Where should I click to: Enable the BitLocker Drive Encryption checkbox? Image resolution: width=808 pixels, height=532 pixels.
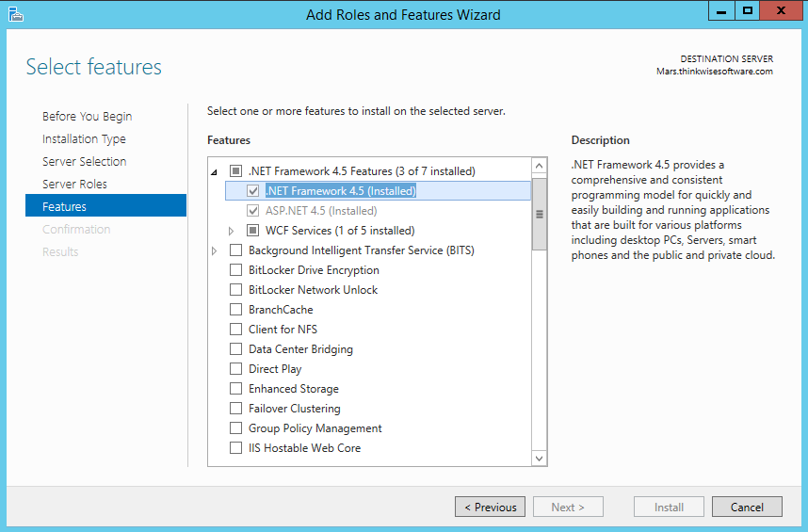pyautogui.click(x=236, y=270)
